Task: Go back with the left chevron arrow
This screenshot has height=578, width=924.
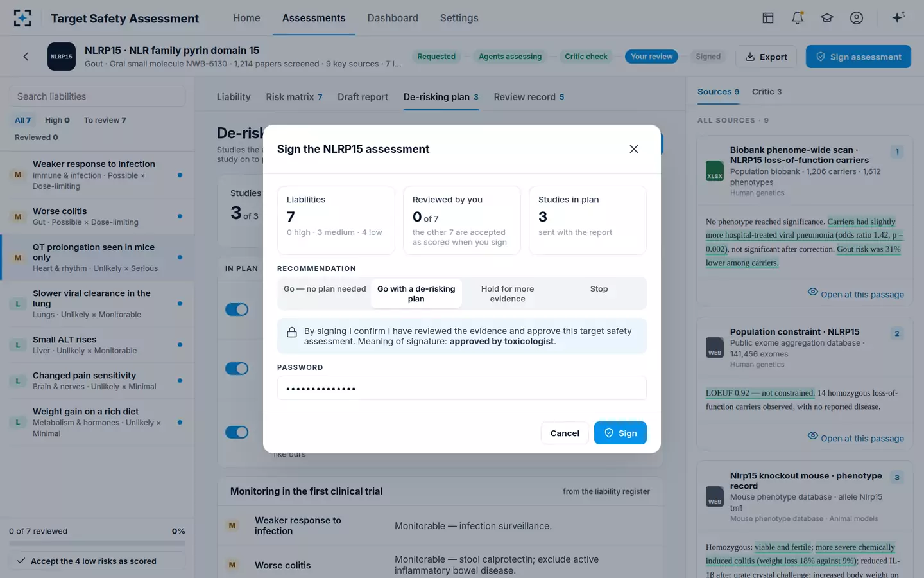Action: 26,57
